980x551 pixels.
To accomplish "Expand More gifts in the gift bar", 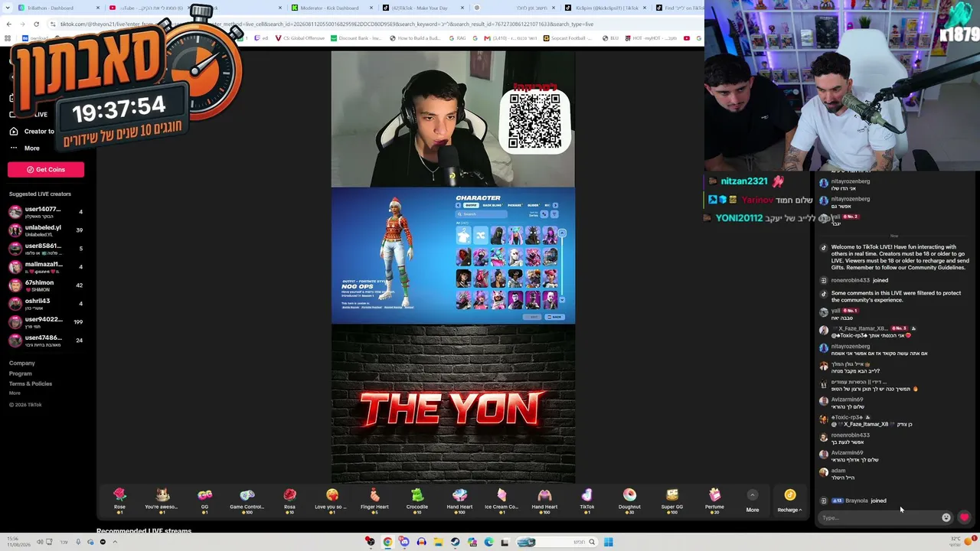I will (x=753, y=501).
